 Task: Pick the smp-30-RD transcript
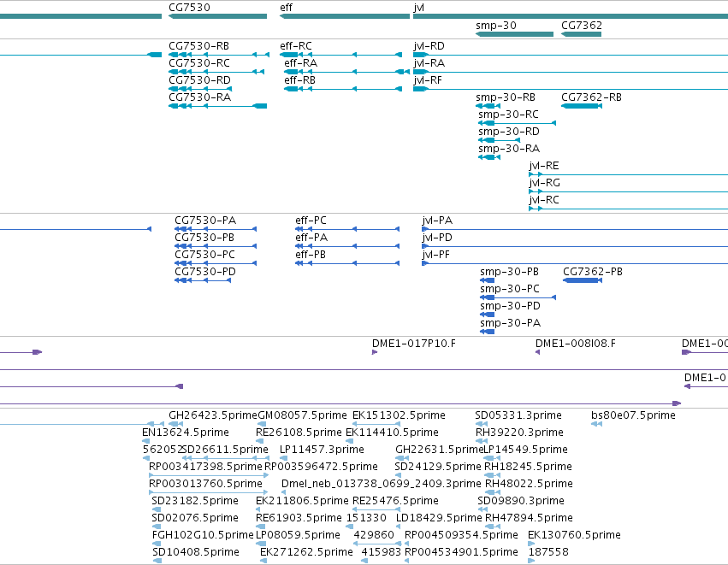click(x=499, y=140)
